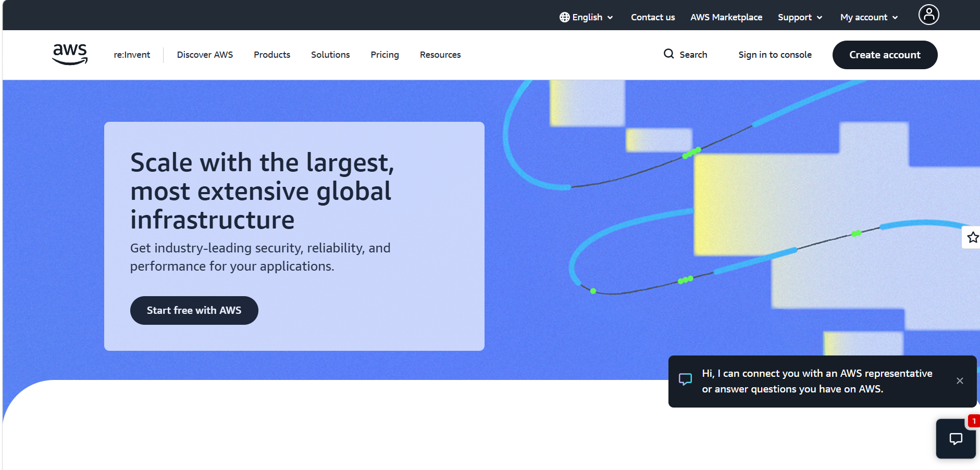
Task: Click the AWS representative chat message text
Action: click(817, 381)
